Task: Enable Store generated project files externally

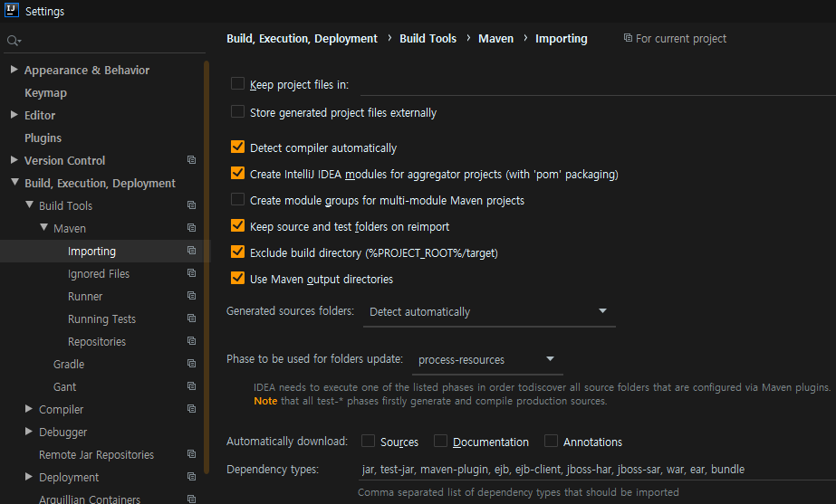Action: (238, 112)
